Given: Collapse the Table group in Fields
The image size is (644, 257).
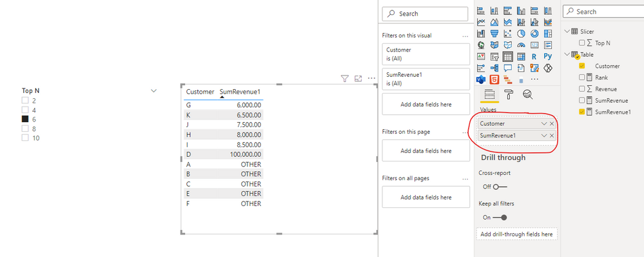Looking at the screenshot, I should point(567,54).
